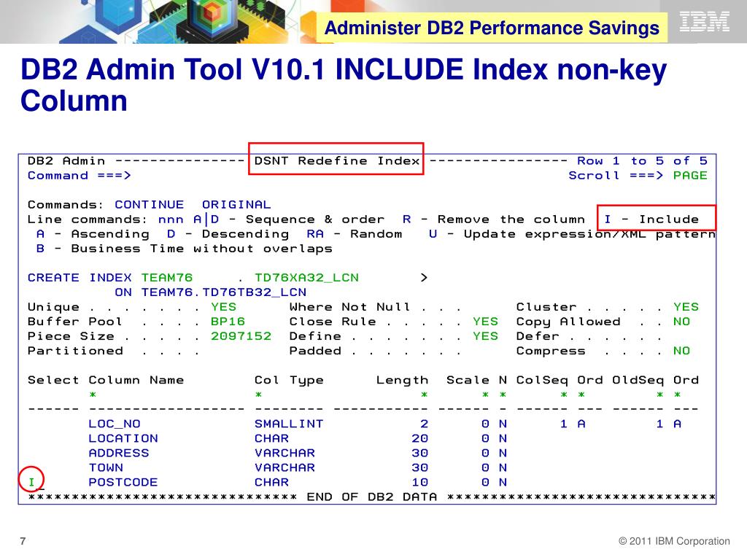Select the ADDRESS column name
Image resolution: width=747 pixels, height=560 pixels.
(119, 454)
